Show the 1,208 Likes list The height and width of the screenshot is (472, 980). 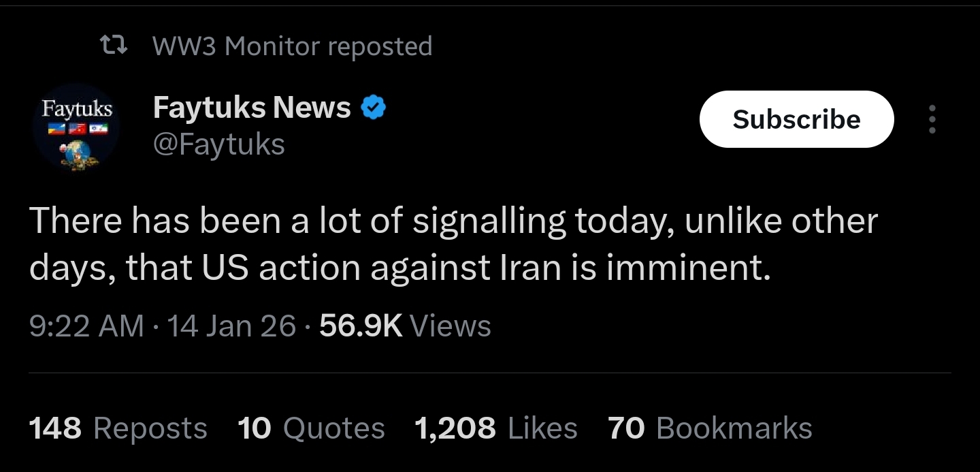pos(496,428)
